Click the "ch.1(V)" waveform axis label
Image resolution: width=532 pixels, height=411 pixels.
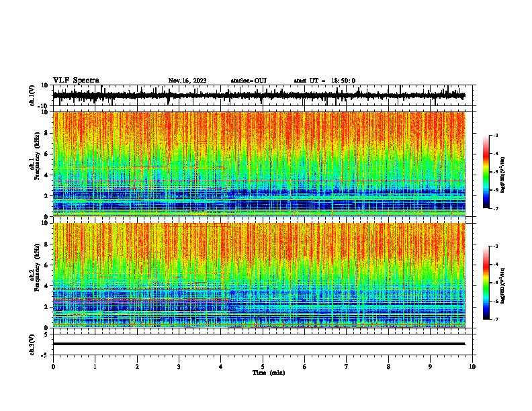coord(32,95)
